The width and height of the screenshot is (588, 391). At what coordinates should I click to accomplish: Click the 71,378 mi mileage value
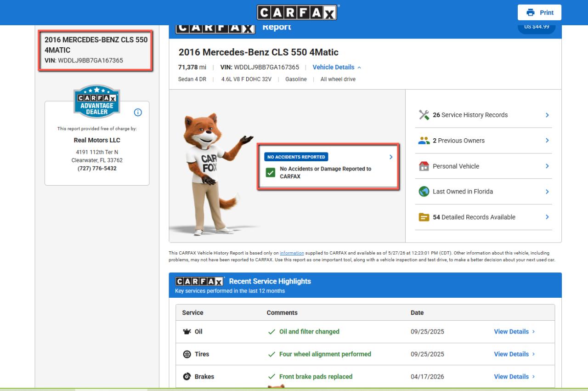pyautogui.click(x=192, y=68)
